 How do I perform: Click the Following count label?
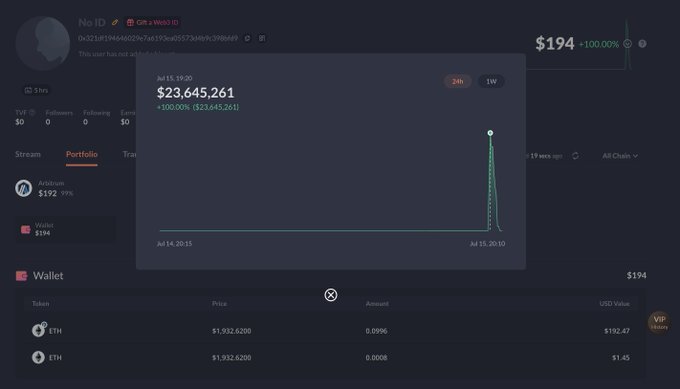pos(96,113)
